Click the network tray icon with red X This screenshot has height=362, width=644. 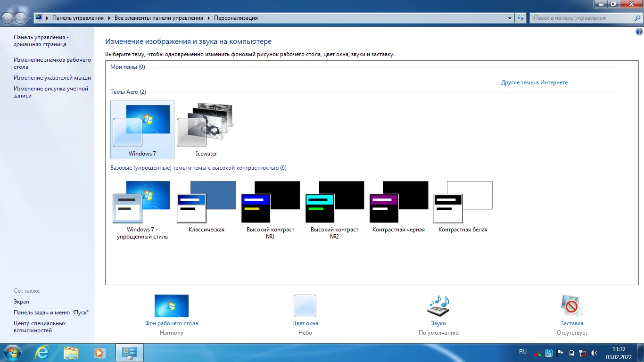tap(583, 353)
